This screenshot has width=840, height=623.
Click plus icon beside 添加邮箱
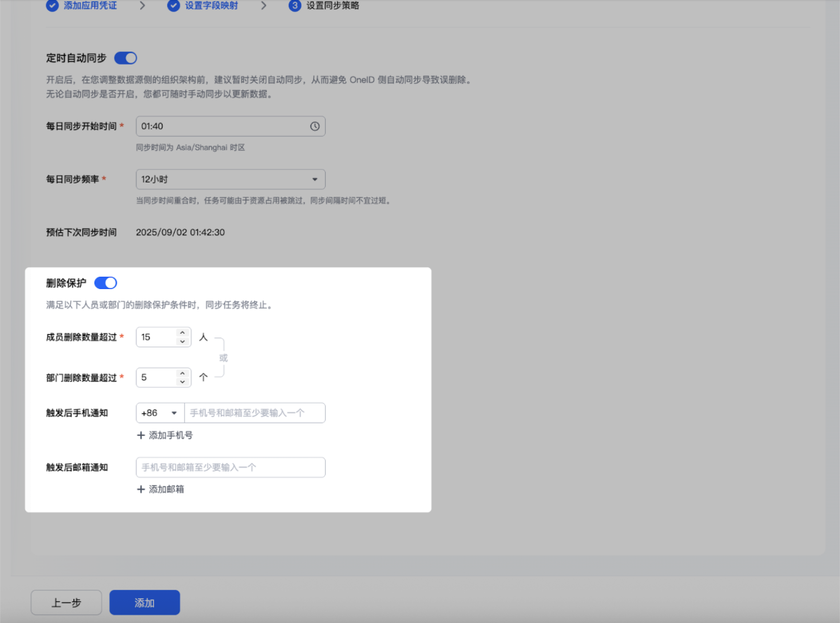[x=141, y=489]
